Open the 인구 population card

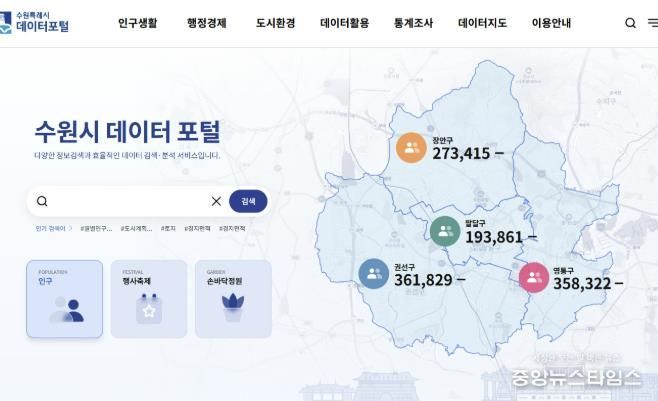point(65,299)
